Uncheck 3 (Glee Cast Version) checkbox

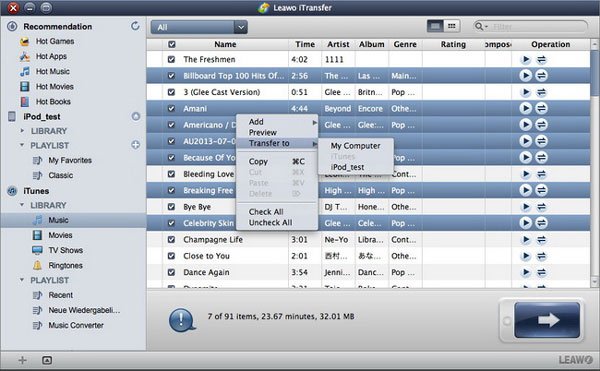(171, 92)
